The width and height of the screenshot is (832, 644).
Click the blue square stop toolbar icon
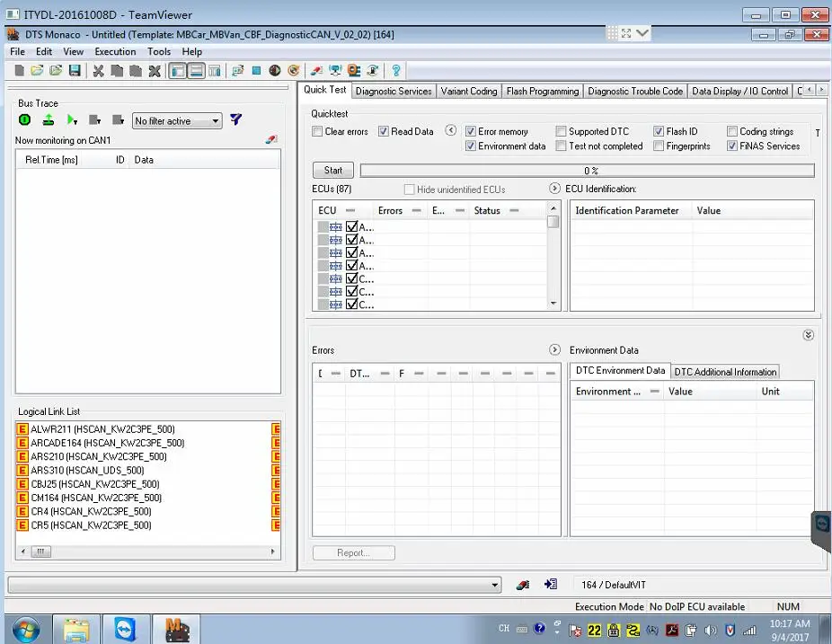pos(256,71)
